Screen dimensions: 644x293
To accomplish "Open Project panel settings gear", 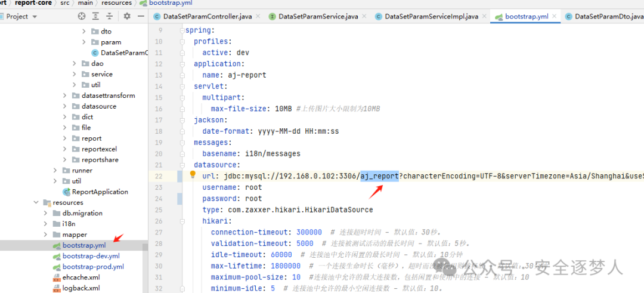I will point(127,17).
